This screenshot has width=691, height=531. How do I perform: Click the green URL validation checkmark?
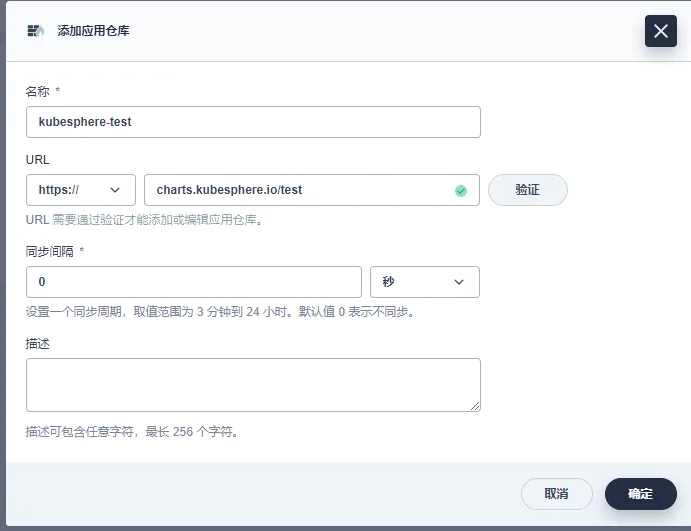pyautogui.click(x=461, y=190)
